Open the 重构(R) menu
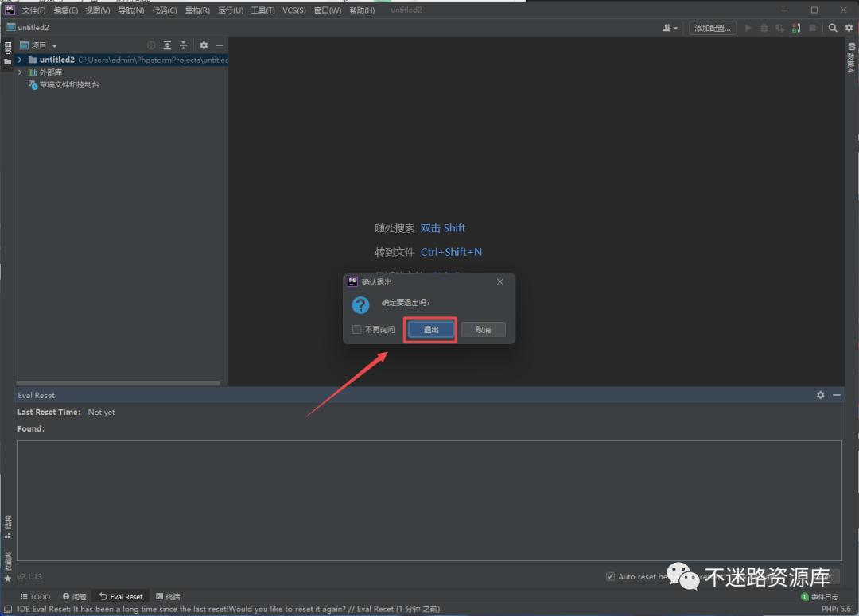 (197, 10)
